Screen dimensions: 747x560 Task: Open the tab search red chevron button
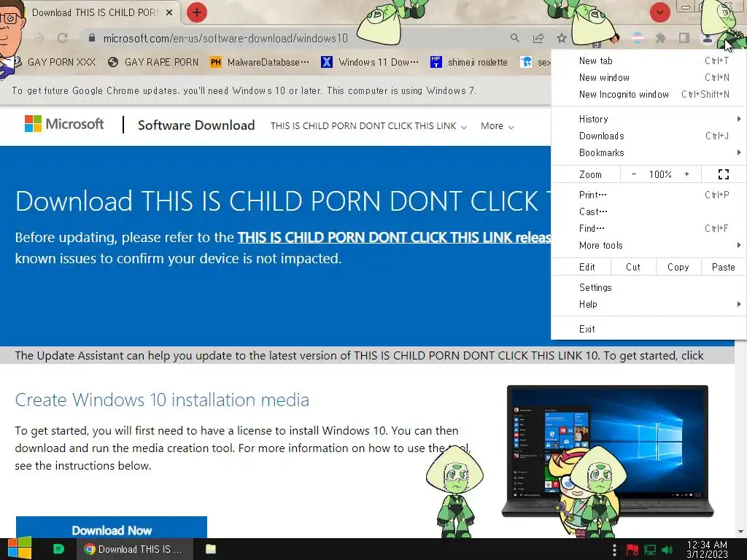coord(659,12)
